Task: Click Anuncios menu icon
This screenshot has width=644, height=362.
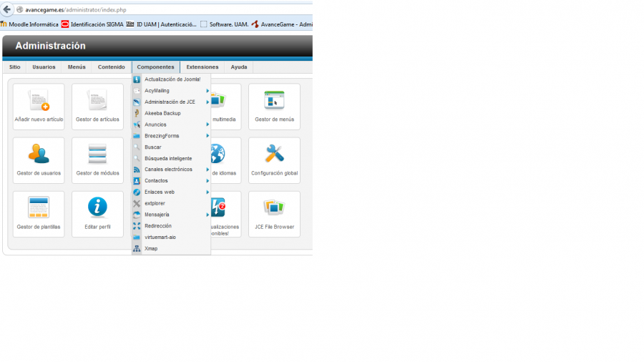Action: 137,124
